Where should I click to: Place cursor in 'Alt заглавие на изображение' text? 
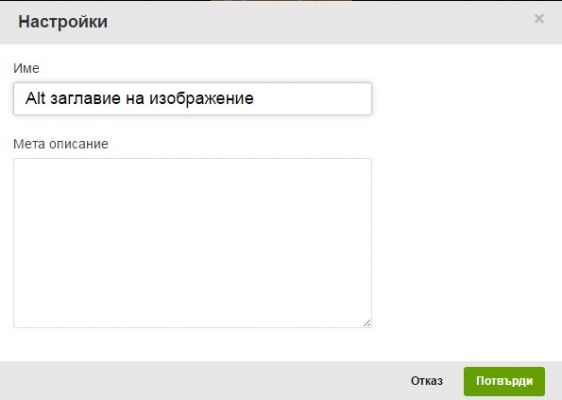(x=139, y=99)
